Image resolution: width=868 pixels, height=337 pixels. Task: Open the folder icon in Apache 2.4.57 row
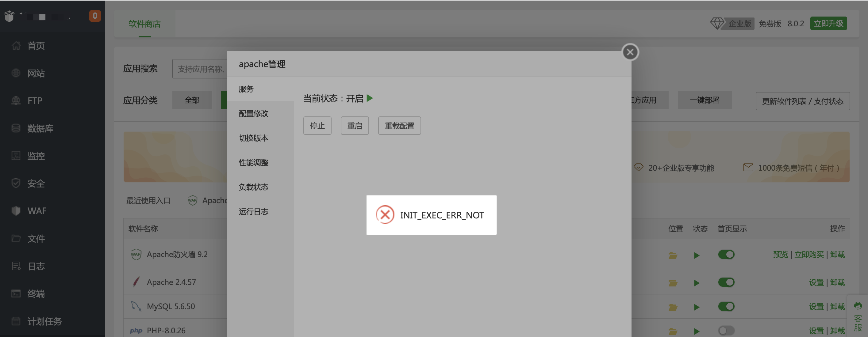click(x=673, y=282)
